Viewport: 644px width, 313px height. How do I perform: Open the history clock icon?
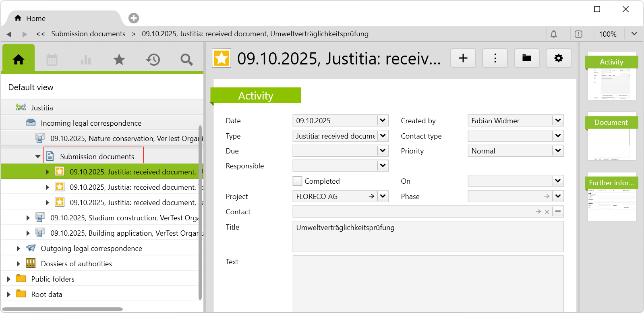coord(153,60)
